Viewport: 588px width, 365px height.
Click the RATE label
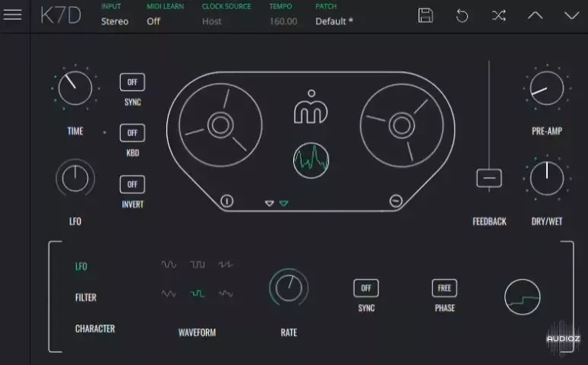click(x=289, y=332)
